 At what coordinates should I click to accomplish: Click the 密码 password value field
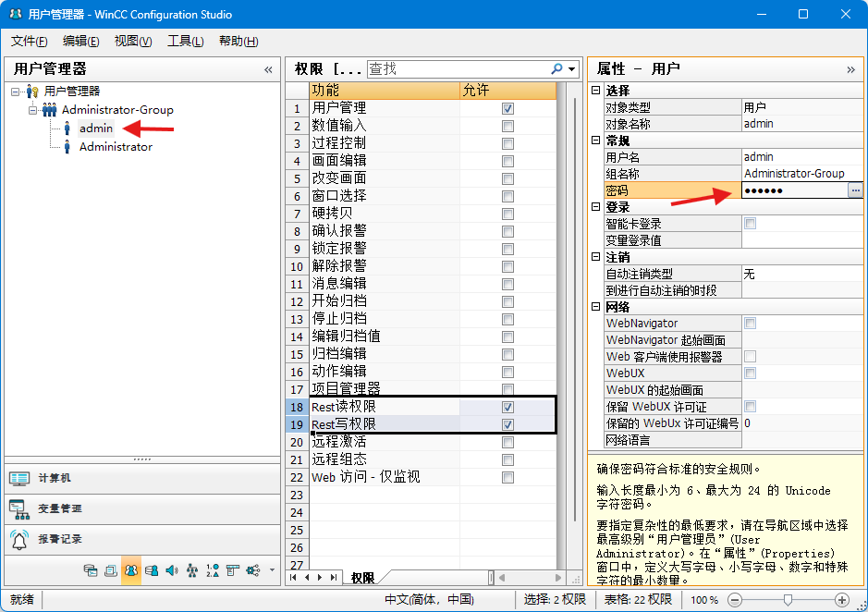click(x=795, y=190)
